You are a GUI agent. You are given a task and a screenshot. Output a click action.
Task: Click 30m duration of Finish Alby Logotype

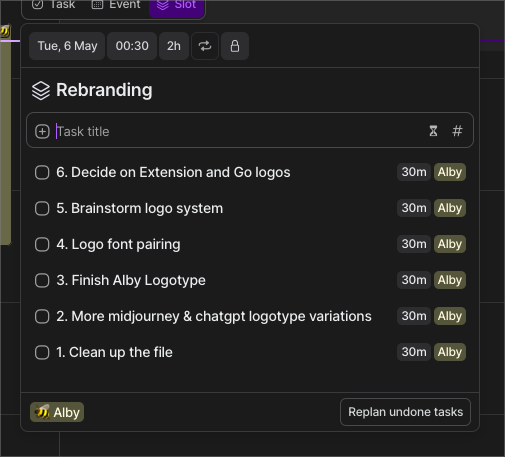(x=414, y=280)
